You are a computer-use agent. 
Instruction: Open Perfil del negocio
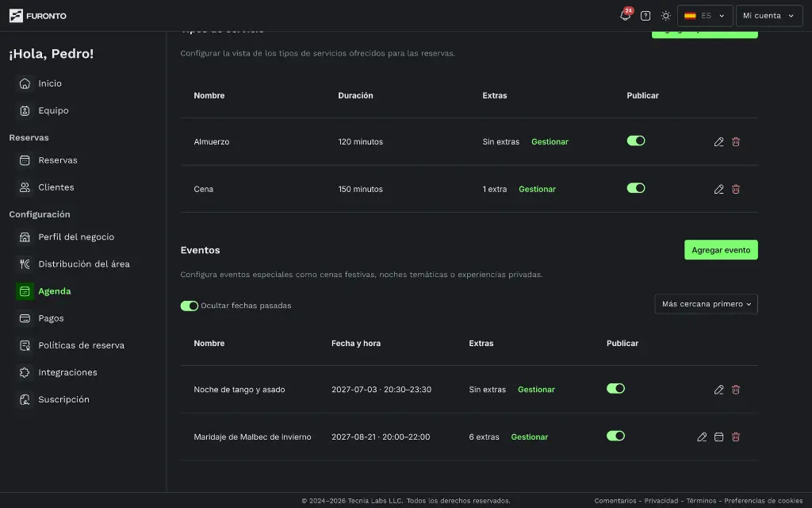pyautogui.click(x=76, y=237)
